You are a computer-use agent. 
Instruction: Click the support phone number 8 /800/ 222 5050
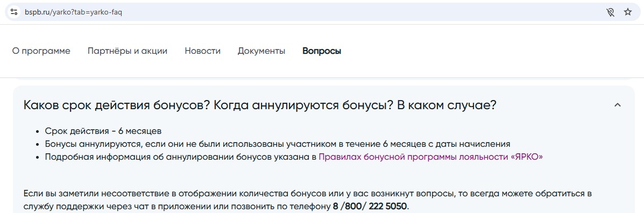click(x=371, y=205)
